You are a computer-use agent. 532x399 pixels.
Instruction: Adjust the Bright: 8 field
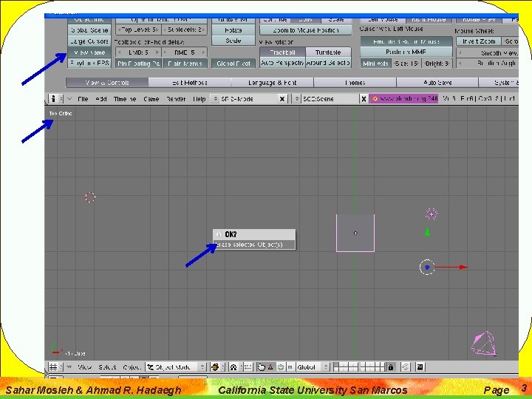coord(437,64)
